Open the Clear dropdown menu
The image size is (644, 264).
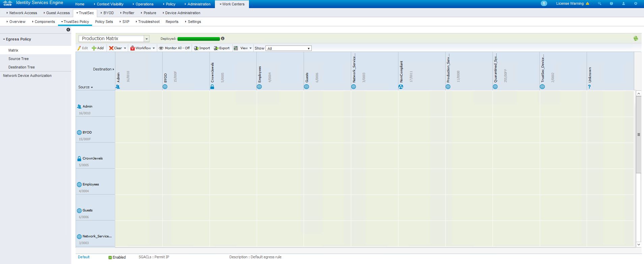117,48
